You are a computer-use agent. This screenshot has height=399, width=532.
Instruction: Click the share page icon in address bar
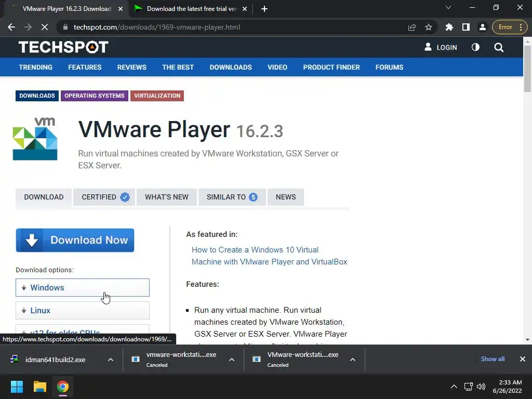tap(412, 27)
